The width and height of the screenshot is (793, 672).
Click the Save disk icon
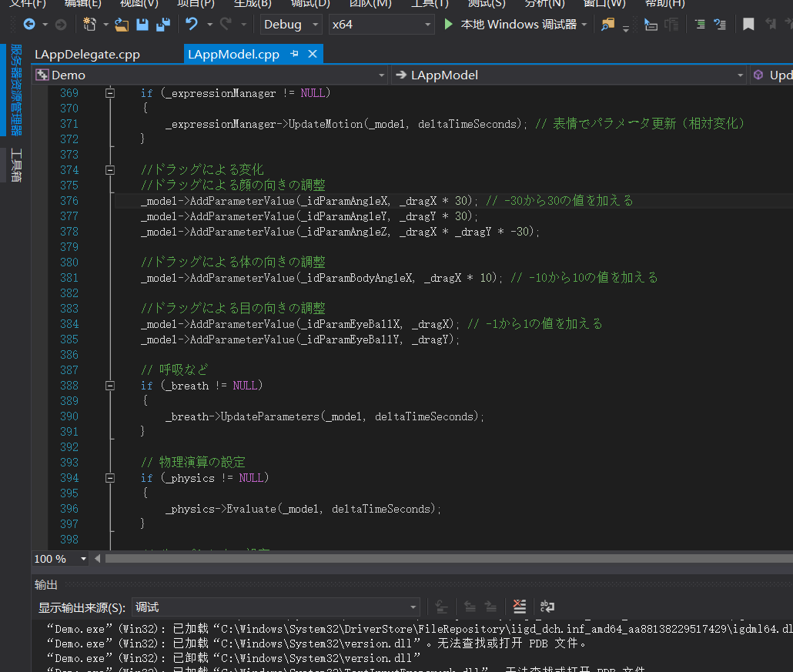[142, 25]
